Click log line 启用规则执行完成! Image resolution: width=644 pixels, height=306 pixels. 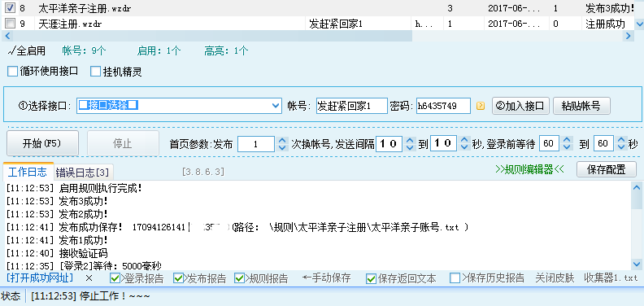[x=74, y=189]
